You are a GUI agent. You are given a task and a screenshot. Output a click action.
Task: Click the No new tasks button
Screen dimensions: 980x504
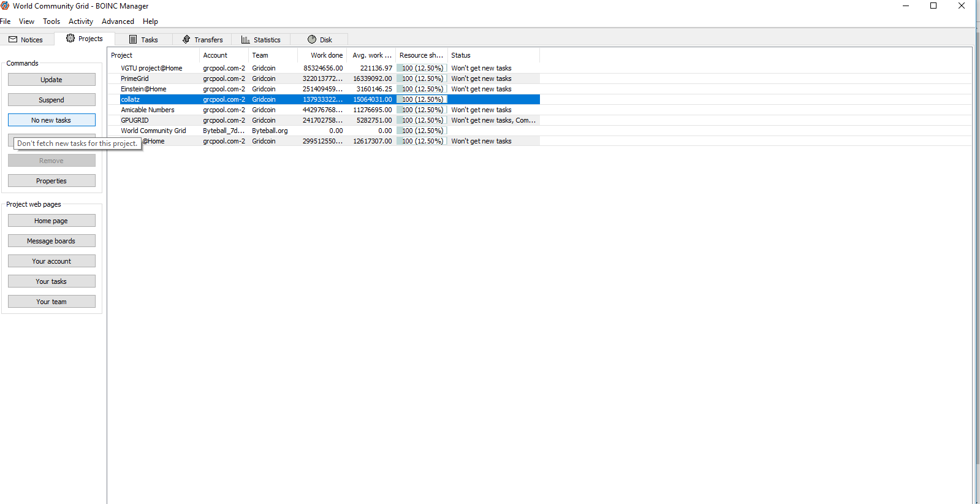coord(51,120)
